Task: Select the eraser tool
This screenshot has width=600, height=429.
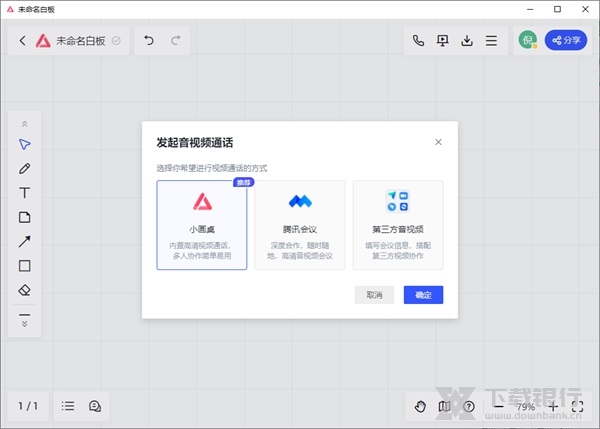Action: pos(24,290)
